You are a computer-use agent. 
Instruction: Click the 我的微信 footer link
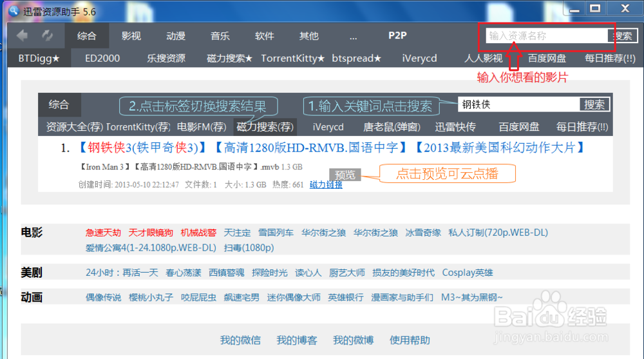click(x=240, y=340)
